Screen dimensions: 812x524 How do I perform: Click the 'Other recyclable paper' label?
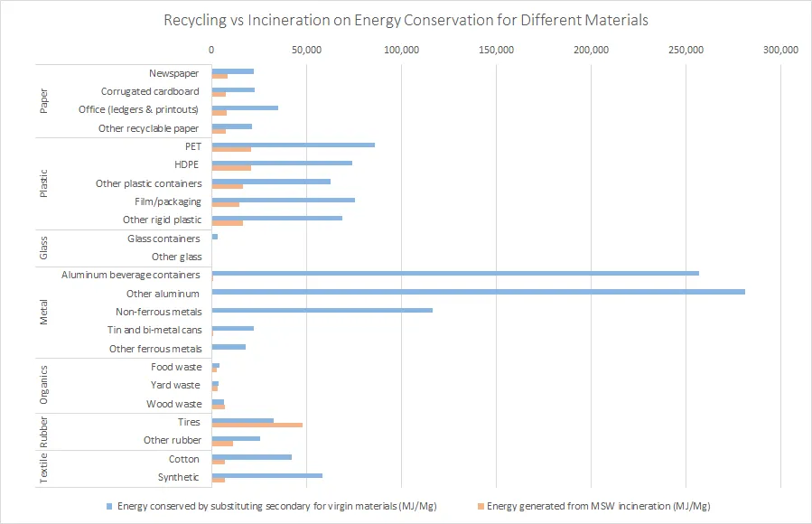(x=149, y=128)
